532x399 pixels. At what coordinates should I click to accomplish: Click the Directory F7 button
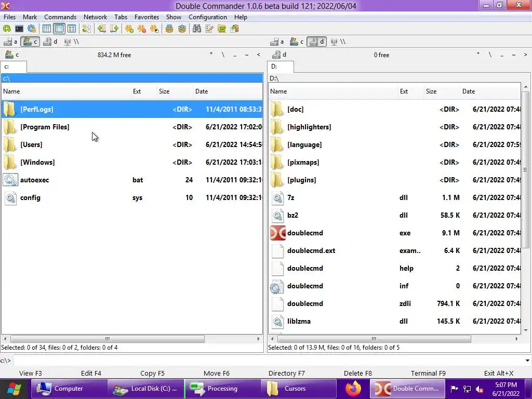pos(287,373)
